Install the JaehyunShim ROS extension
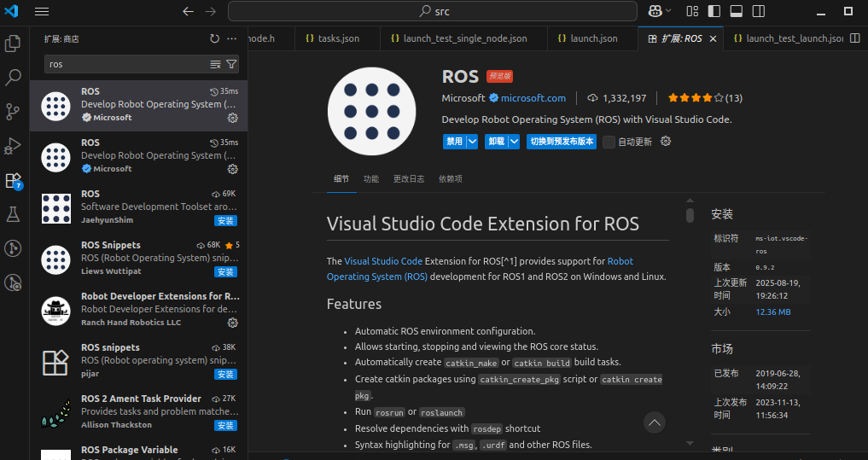Screen dimensions: 868x460 (x=226, y=221)
